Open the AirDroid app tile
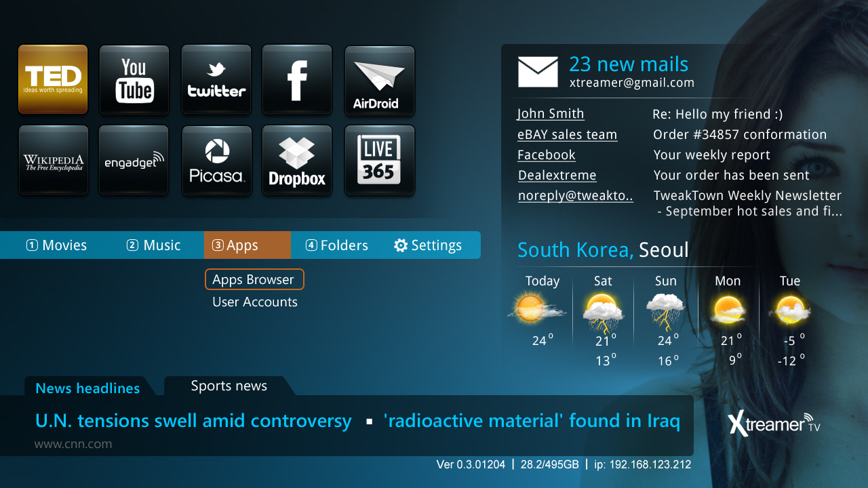Viewport: 868px width, 488px height. point(380,79)
